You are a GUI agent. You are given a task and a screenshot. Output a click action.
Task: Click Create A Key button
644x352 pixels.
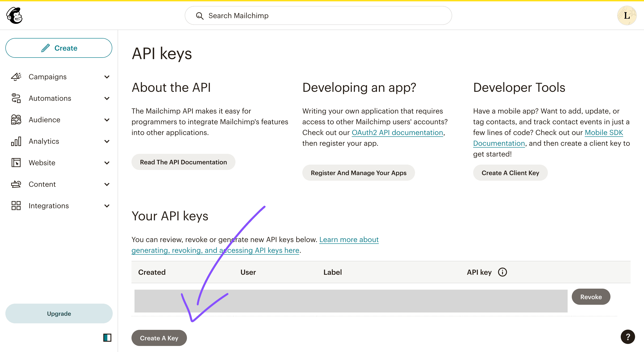[159, 338]
